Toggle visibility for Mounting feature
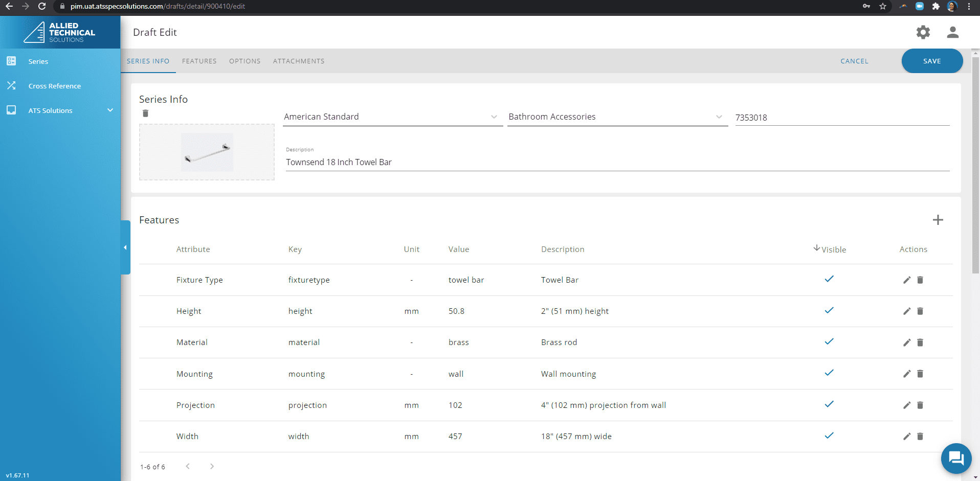 pyautogui.click(x=829, y=373)
